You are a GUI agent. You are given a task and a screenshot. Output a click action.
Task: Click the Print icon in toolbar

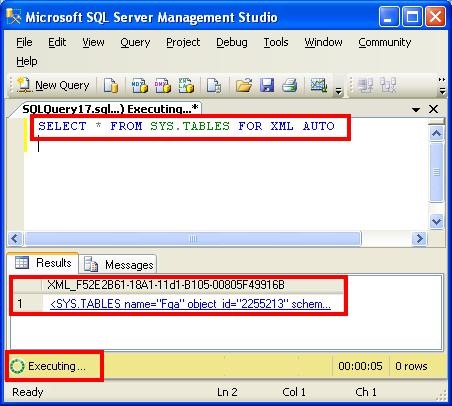point(289,85)
